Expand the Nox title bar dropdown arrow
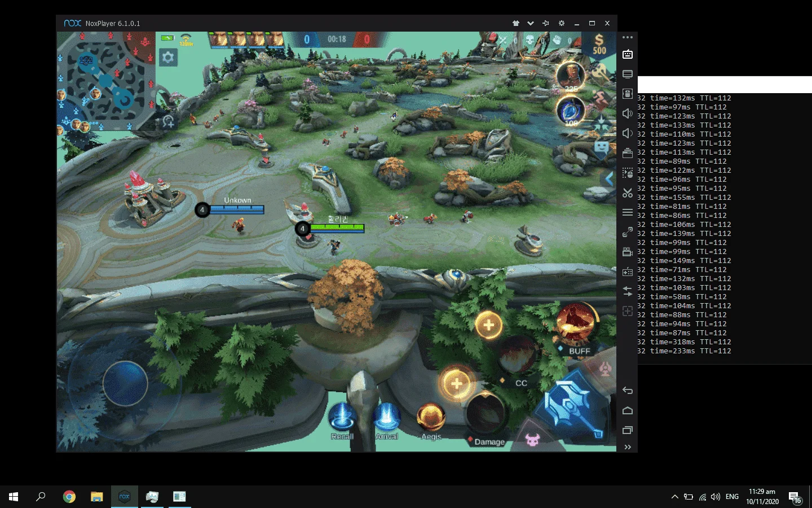Viewport: 812px width, 508px height. pyautogui.click(x=531, y=23)
